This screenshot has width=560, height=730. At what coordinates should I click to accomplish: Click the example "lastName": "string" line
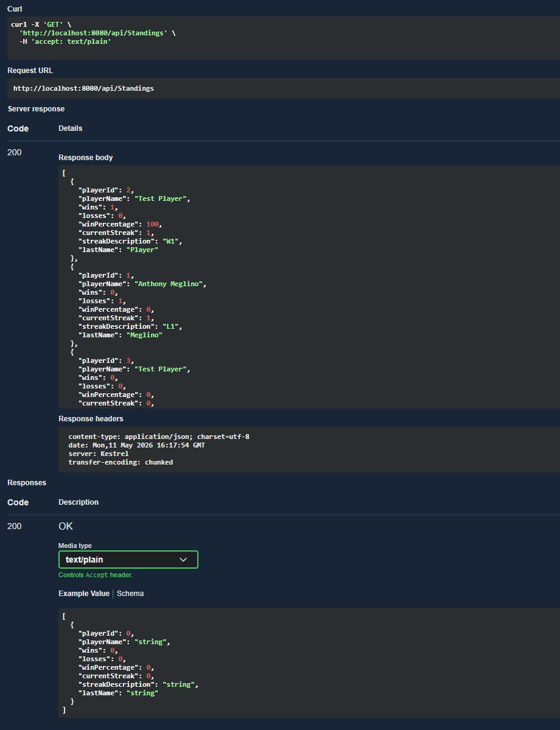click(x=118, y=693)
